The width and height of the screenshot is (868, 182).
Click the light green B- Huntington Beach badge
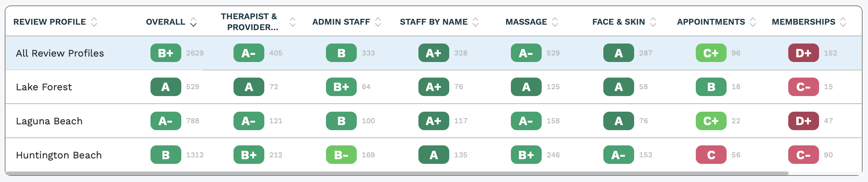[341, 155]
